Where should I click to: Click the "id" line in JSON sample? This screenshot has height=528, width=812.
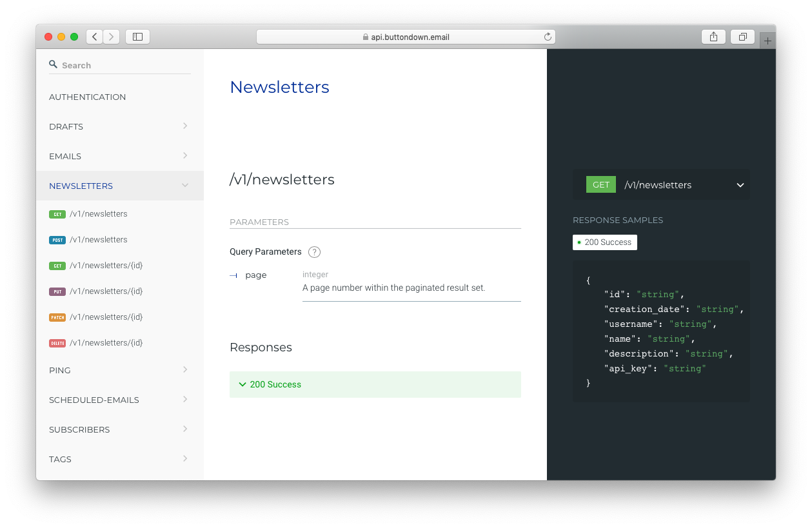click(644, 295)
